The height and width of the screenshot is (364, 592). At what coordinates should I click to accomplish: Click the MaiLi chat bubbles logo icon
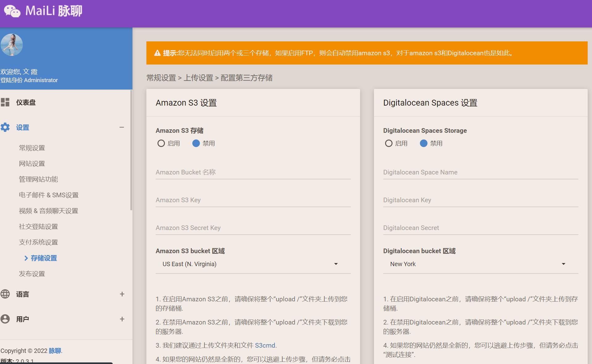click(12, 11)
